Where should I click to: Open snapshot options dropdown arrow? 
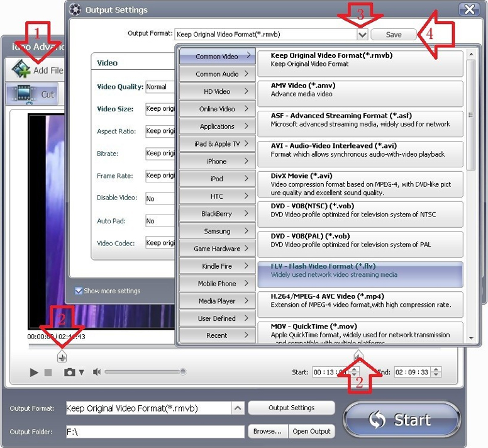click(x=81, y=372)
